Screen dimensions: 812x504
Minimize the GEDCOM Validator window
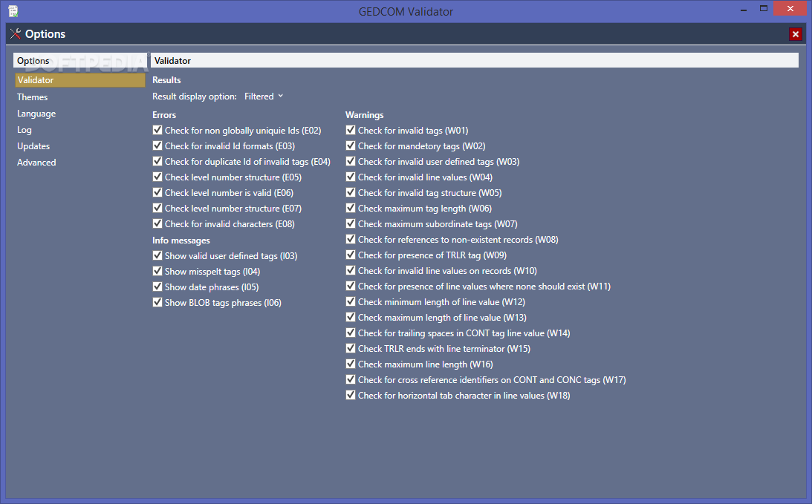tap(744, 9)
